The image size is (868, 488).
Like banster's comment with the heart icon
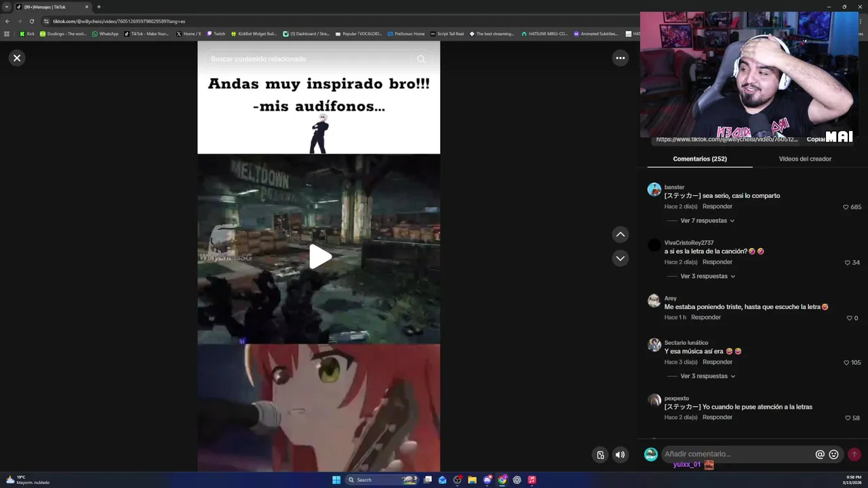coord(846,207)
